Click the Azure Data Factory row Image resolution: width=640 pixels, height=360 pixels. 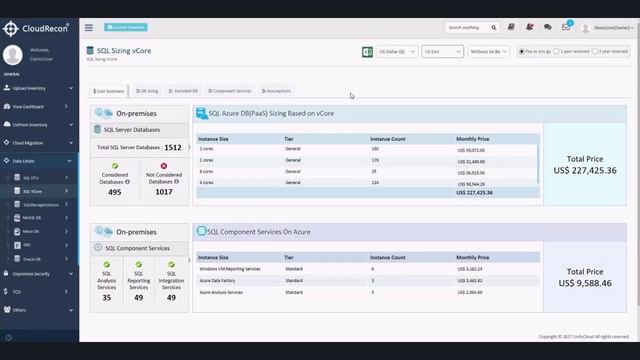click(368, 281)
